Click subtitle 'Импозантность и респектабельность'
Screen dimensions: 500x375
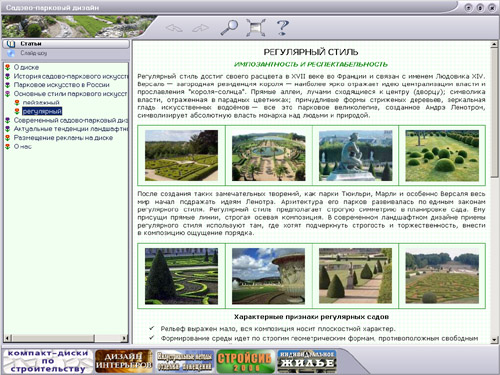point(311,64)
